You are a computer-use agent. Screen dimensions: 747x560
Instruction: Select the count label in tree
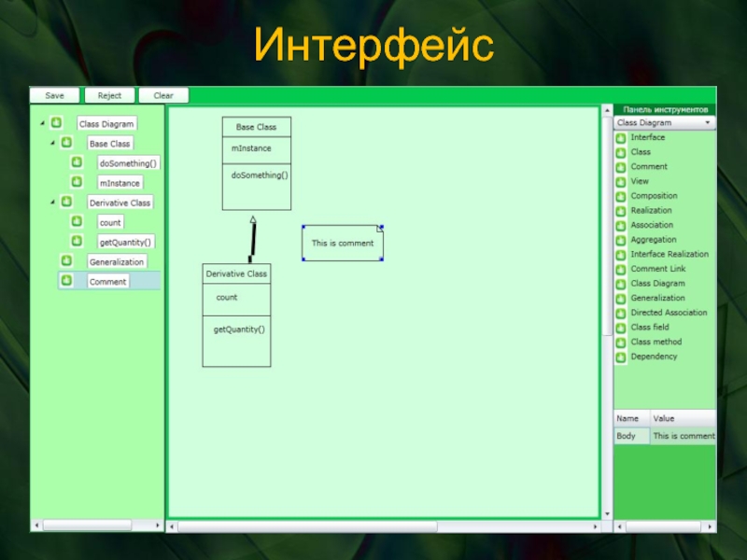(x=110, y=222)
